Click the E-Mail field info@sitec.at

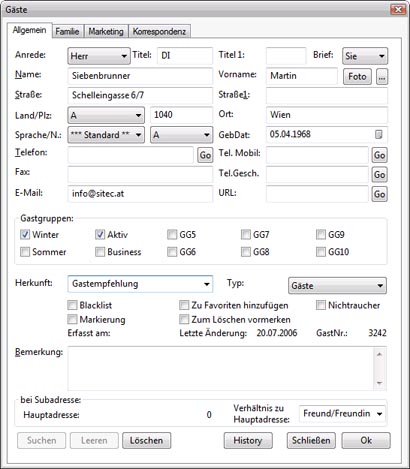click(140, 194)
